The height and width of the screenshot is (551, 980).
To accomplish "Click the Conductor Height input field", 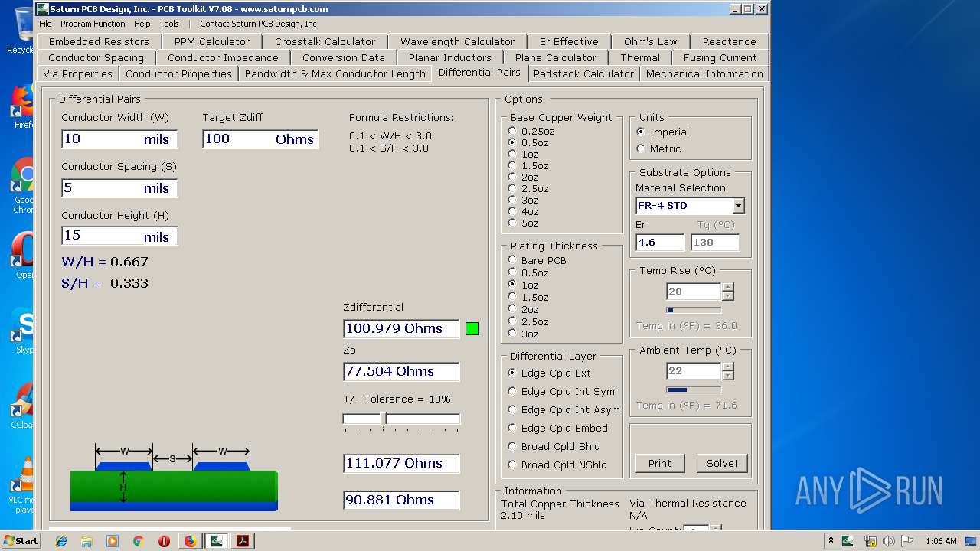I will click(x=119, y=236).
